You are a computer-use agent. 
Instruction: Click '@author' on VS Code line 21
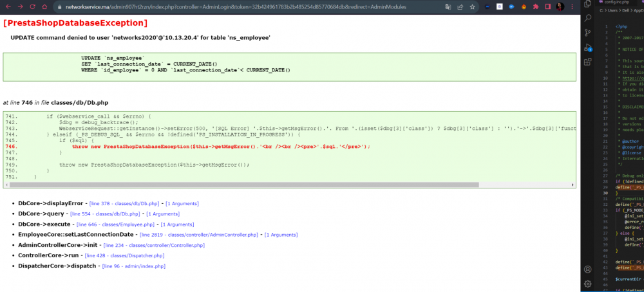[630, 141]
